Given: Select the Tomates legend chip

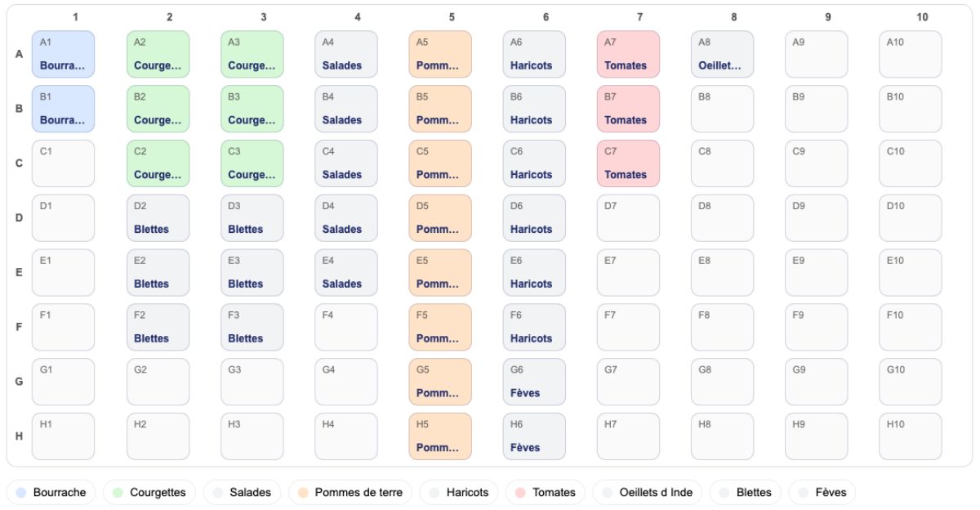Looking at the screenshot, I should 545,492.
